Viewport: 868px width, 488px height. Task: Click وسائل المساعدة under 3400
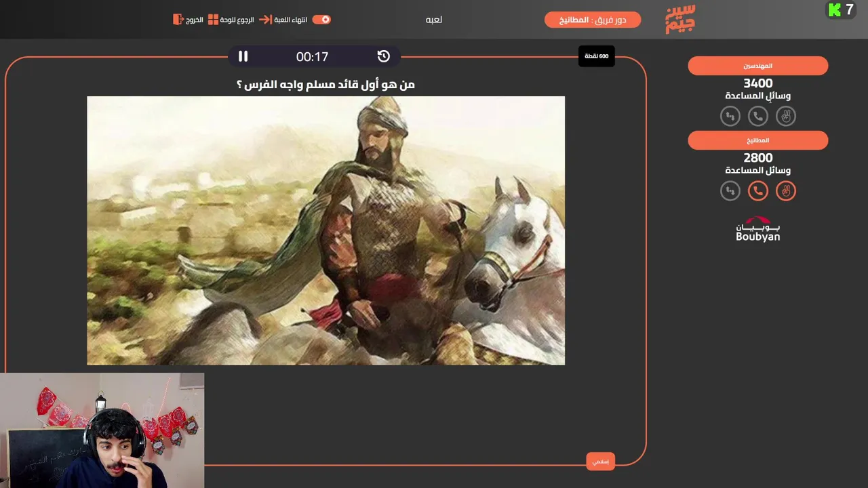[x=758, y=96]
